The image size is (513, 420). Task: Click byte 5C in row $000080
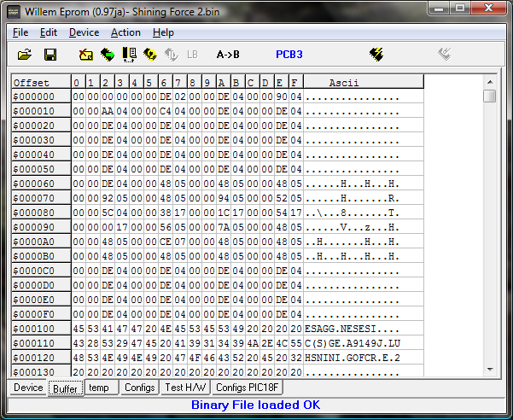[108, 213]
